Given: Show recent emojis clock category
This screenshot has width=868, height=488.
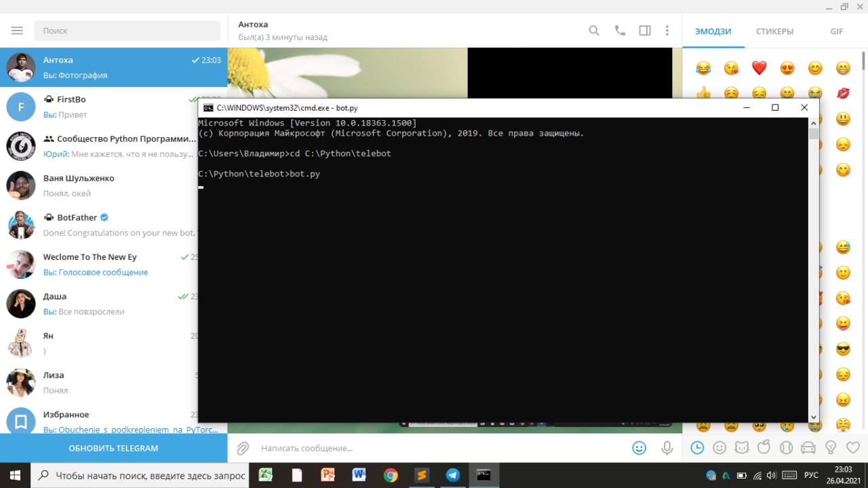Looking at the screenshot, I should (x=697, y=447).
